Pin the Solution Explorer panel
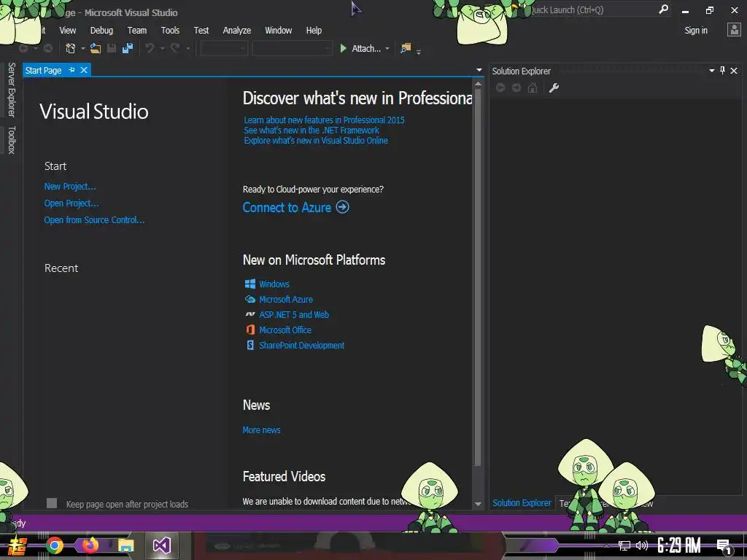The width and height of the screenshot is (747, 560). point(722,71)
